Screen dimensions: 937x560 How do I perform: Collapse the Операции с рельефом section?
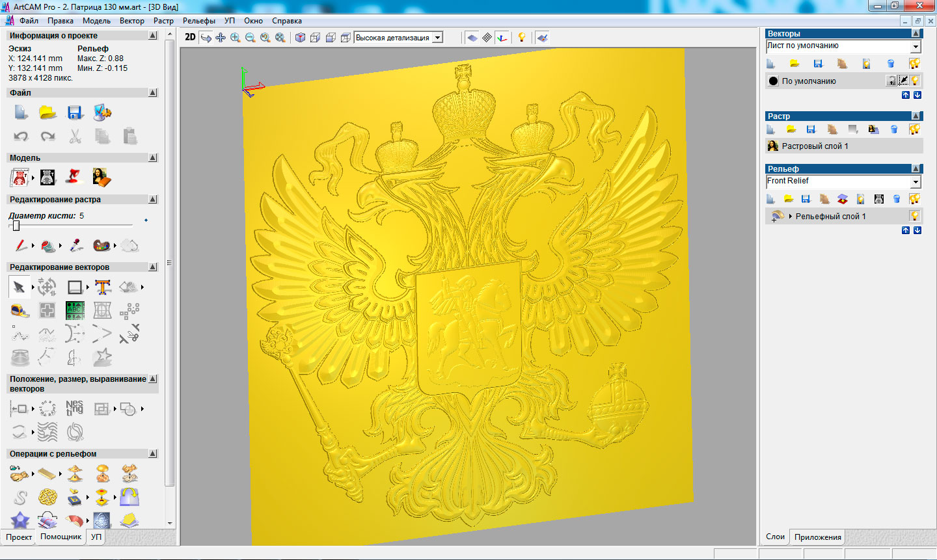click(153, 454)
